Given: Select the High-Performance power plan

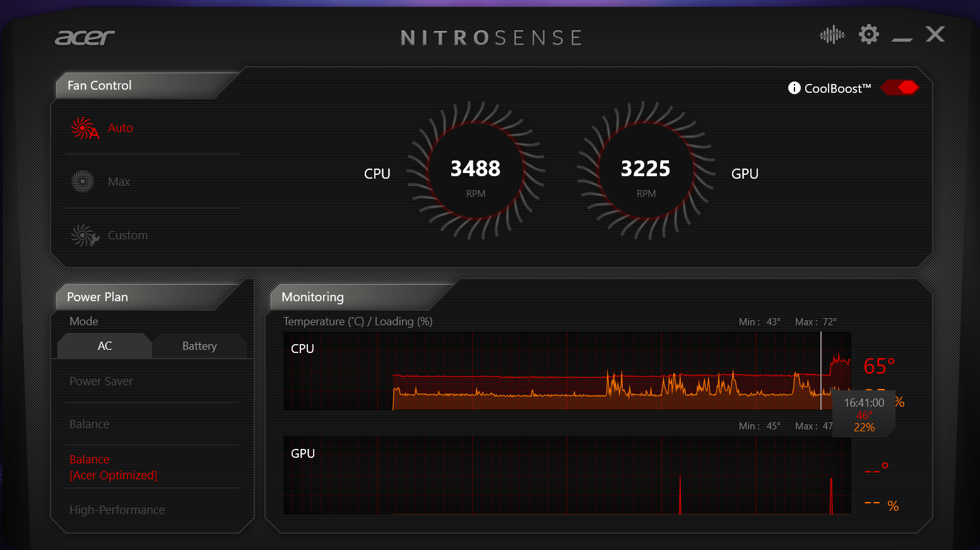Looking at the screenshot, I should click(x=117, y=510).
